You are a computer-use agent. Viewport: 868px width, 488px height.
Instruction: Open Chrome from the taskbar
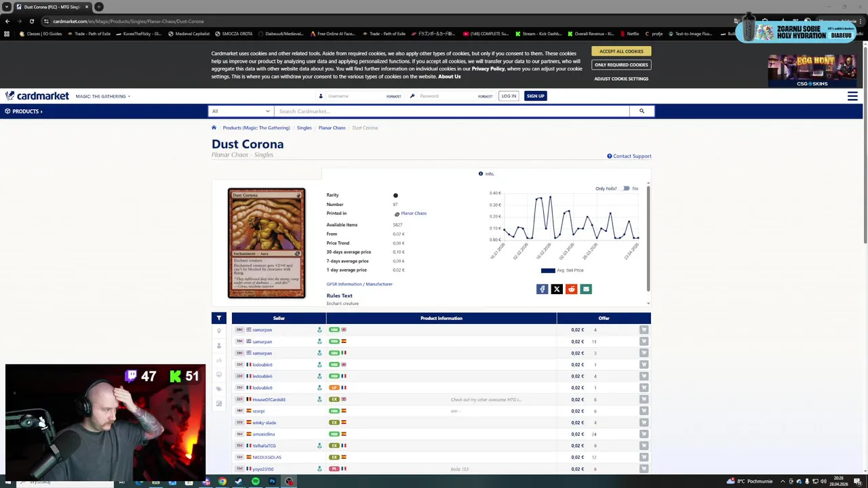(x=222, y=481)
